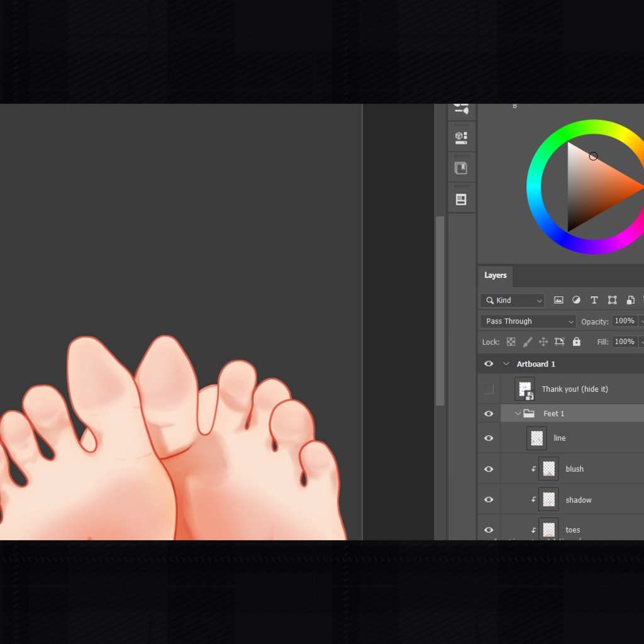Filter layers by pixel layers
Image resolution: width=644 pixels, height=644 pixels.
(x=558, y=300)
